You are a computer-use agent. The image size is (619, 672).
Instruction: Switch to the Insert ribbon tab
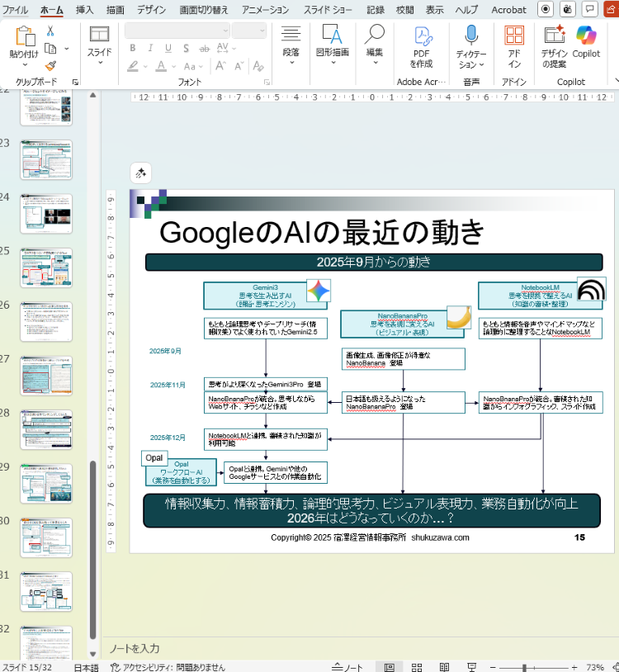[84, 10]
